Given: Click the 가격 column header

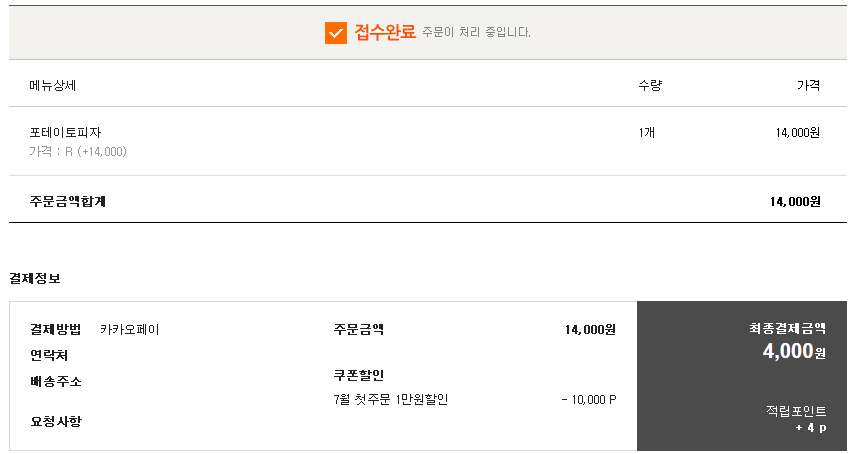Looking at the screenshot, I should [809, 85].
